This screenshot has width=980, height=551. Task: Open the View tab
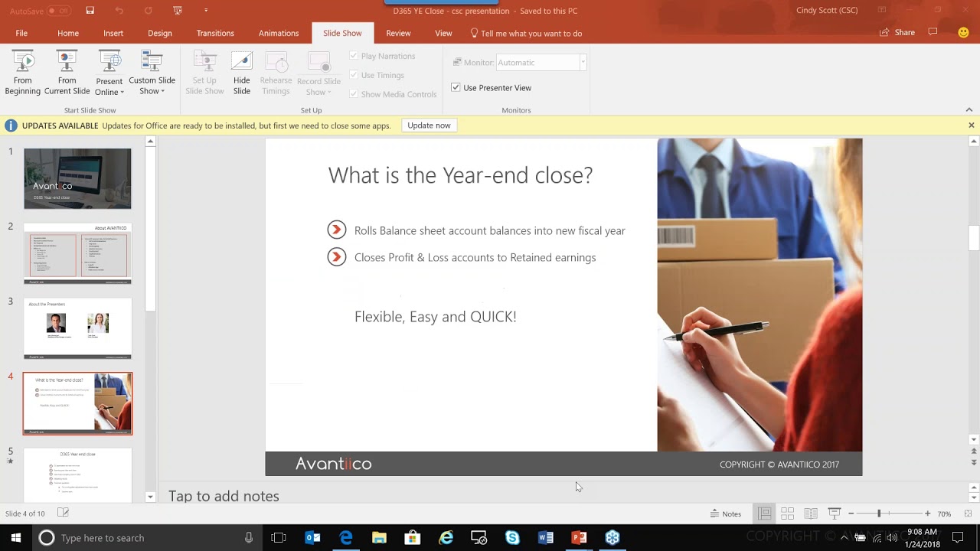click(x=443, y=33)
